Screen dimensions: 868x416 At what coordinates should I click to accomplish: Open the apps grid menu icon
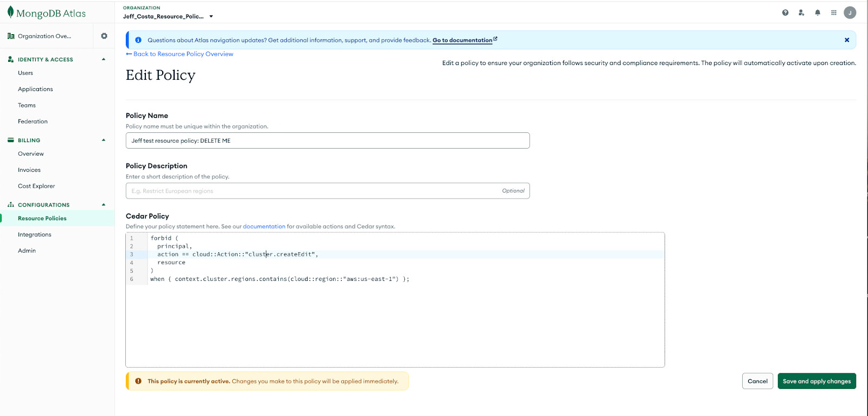[834, 12]
